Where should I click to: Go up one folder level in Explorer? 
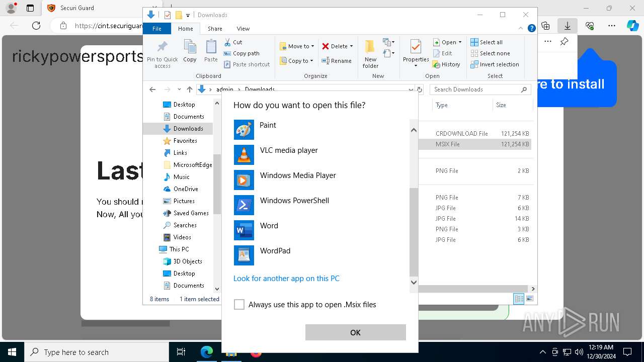click(x=189, y=89)
